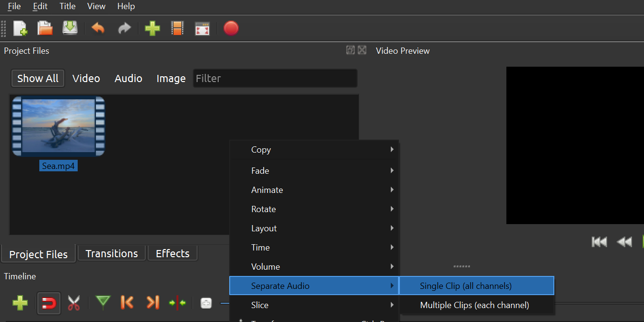Toggle the Audio files filter
The height and width of the screenshot is (322, 644).
coord(128,79)
